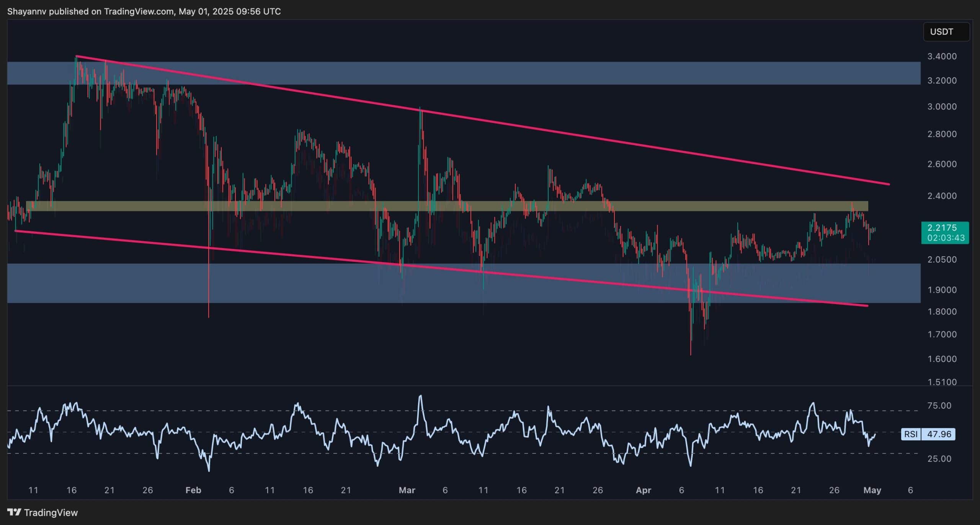Click the RSI indicator label

click(910, 434)
